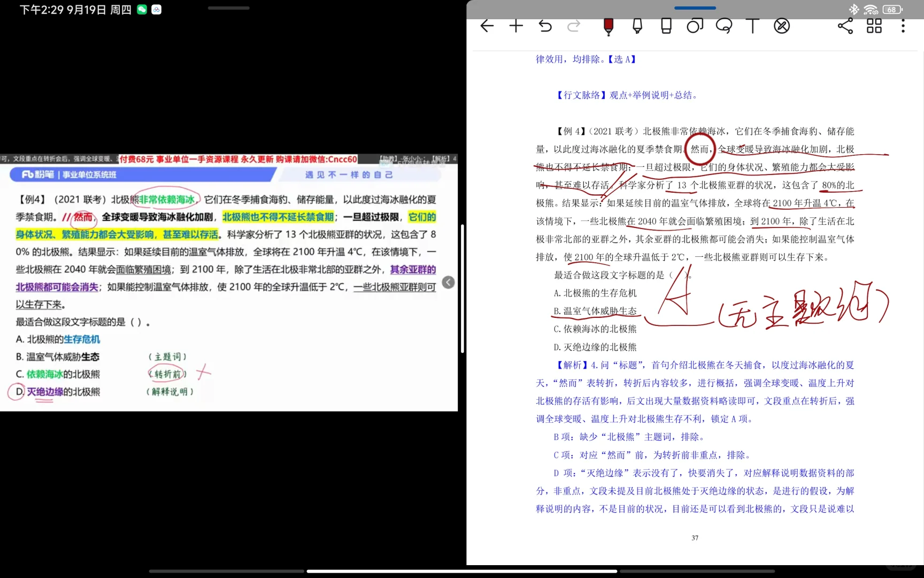The image size is (924, 578).
Task: Open WeChat from the menu bar
Action: point(141,9)
